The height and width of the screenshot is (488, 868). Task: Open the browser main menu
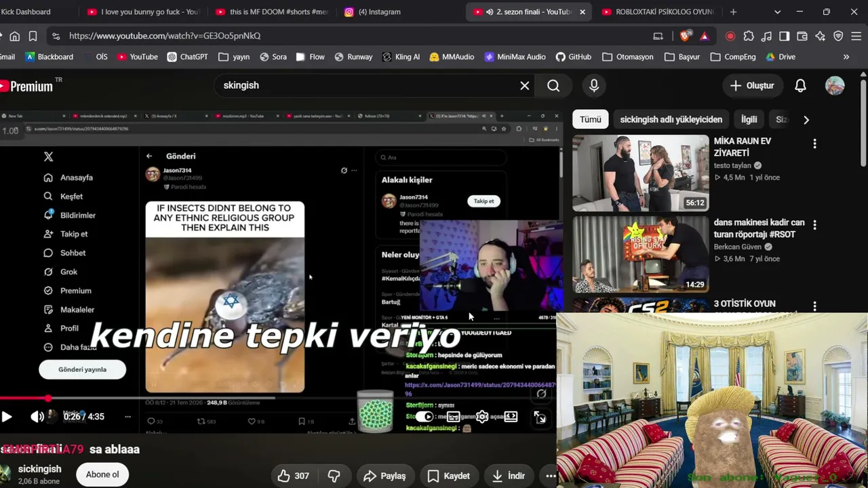click(x=856, y=36)
